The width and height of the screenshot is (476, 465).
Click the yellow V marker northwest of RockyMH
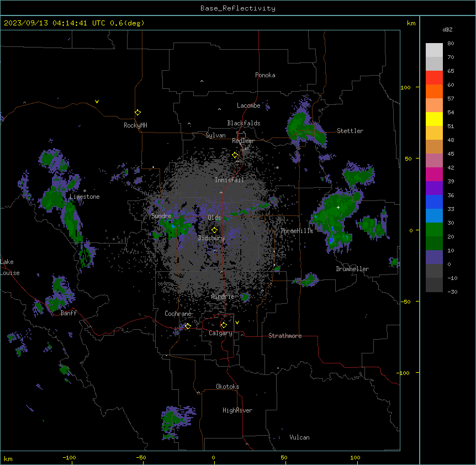point(97,102)
